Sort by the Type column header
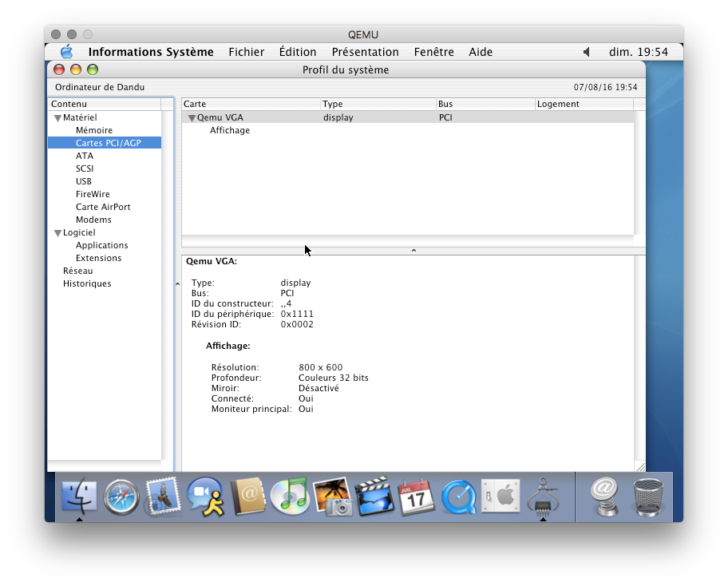Viewport: 728px width, 586px height. 378,104
